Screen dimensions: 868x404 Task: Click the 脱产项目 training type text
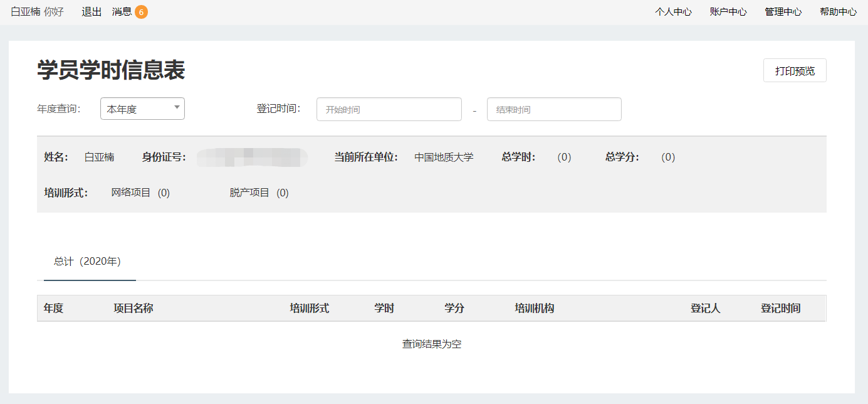[x=249, y=193]
